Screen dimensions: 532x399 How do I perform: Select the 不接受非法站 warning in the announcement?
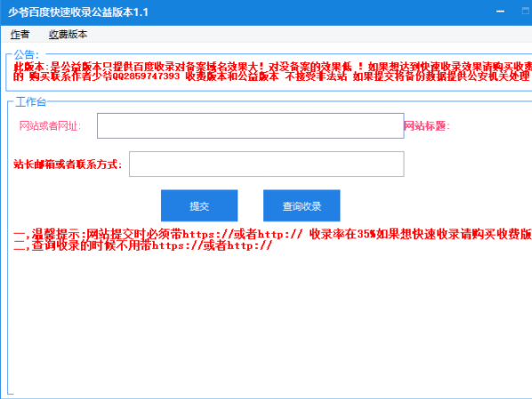[x=316, y=76]
